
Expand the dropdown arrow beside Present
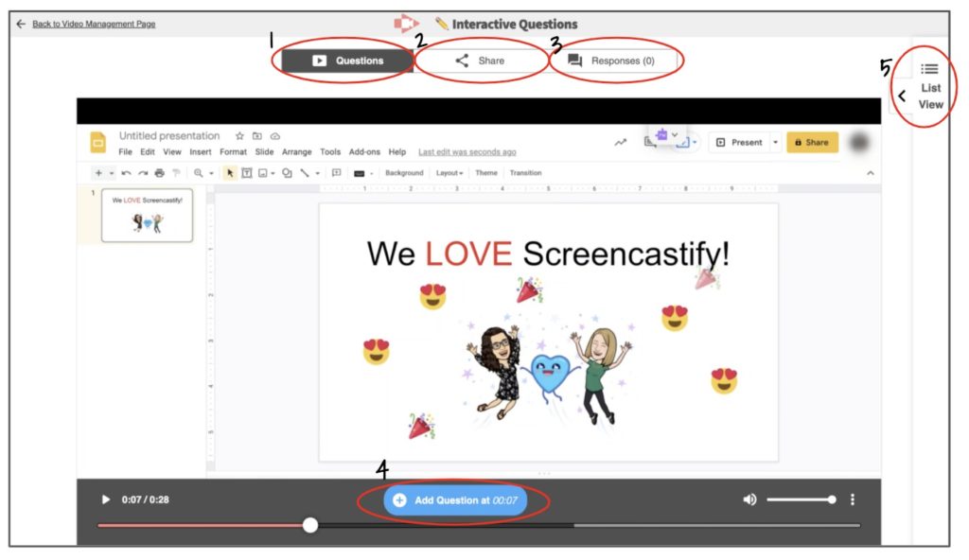pyautogui.click(x=776, y=142)
